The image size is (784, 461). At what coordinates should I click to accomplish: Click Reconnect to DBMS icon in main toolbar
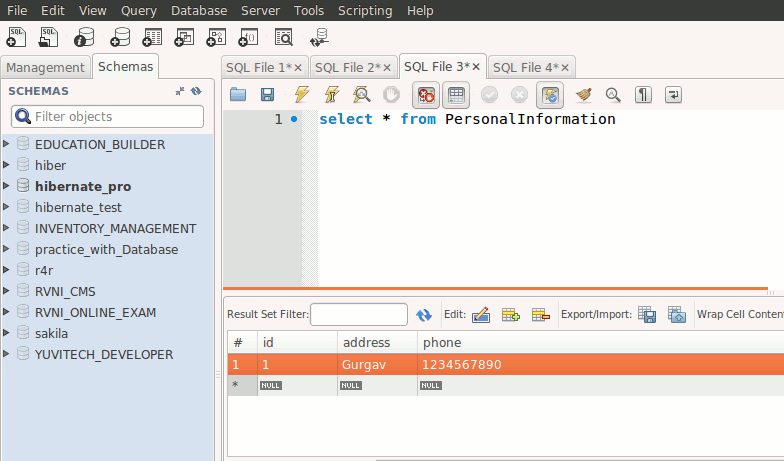coord(319,38)
